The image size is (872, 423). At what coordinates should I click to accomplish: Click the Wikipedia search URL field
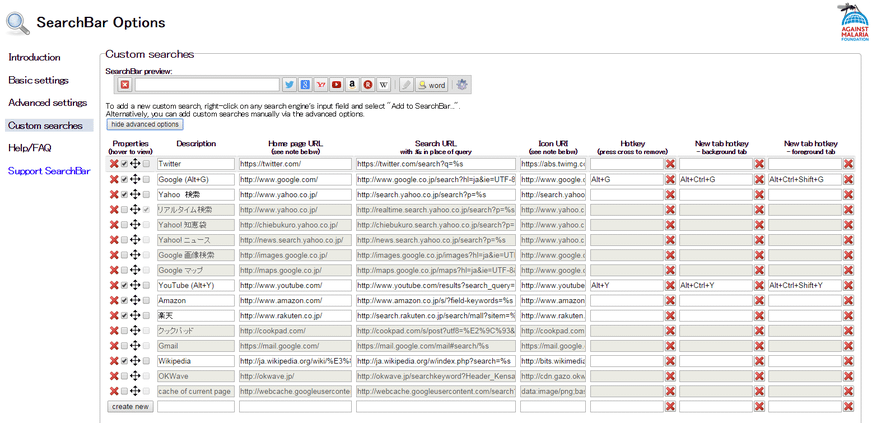point(436,361)
